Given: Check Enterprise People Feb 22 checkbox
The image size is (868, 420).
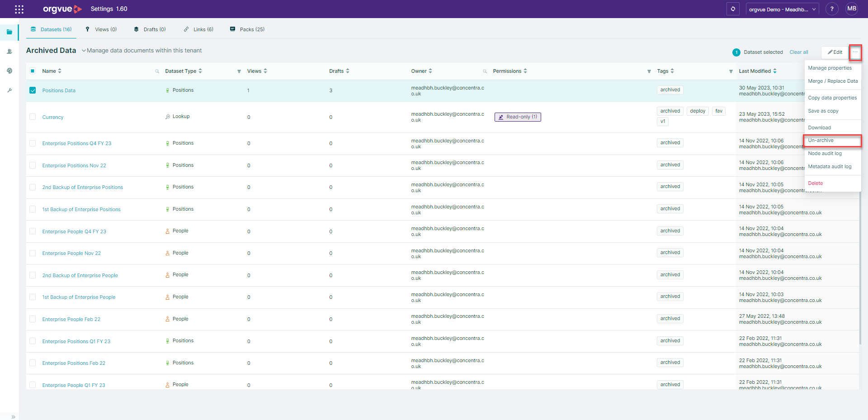Looking at the screenshot, I should point(33,319).
